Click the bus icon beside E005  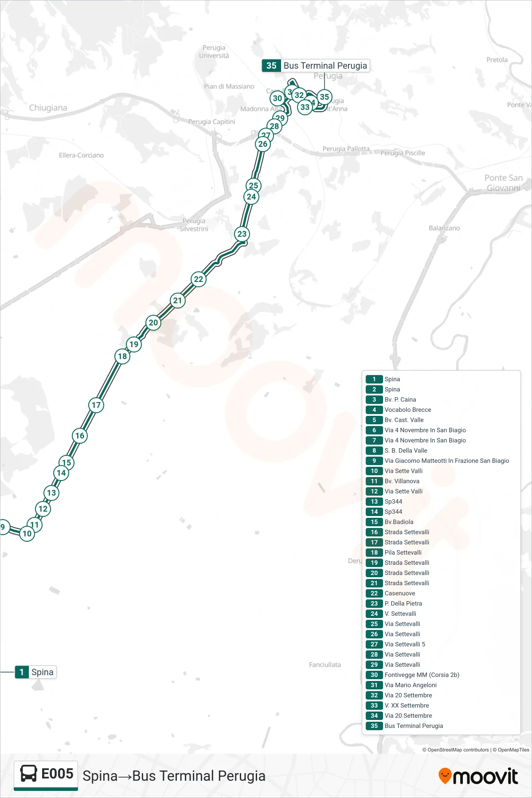tap(29, 774)
